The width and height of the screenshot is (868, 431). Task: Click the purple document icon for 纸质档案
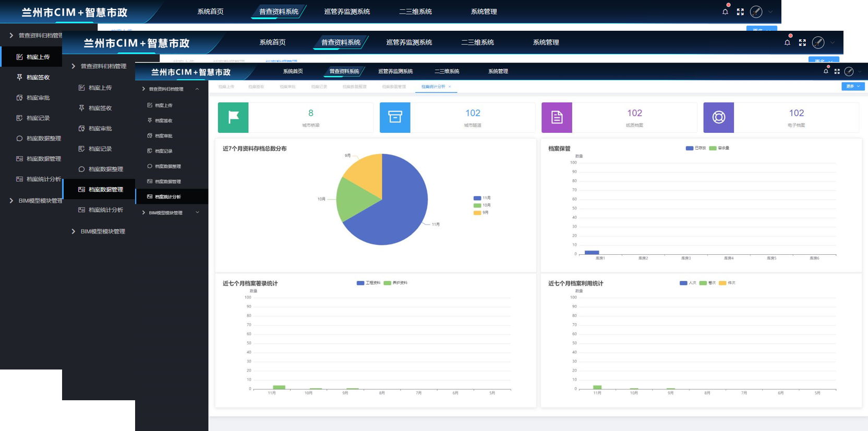(557, 117)
